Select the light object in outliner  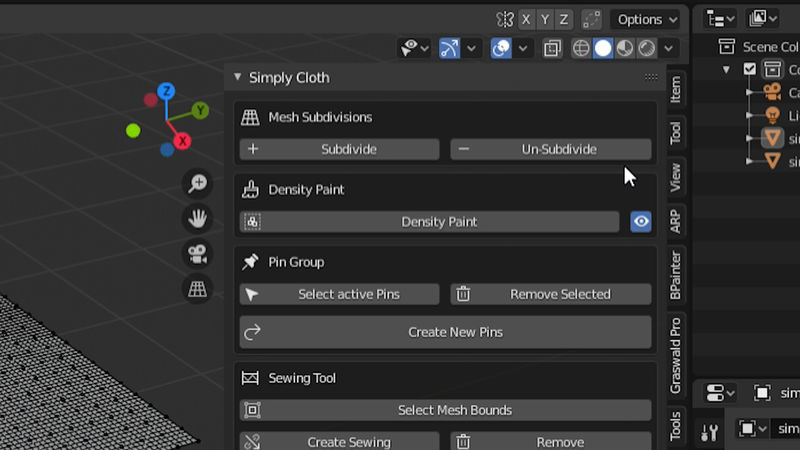coord(772,115)
